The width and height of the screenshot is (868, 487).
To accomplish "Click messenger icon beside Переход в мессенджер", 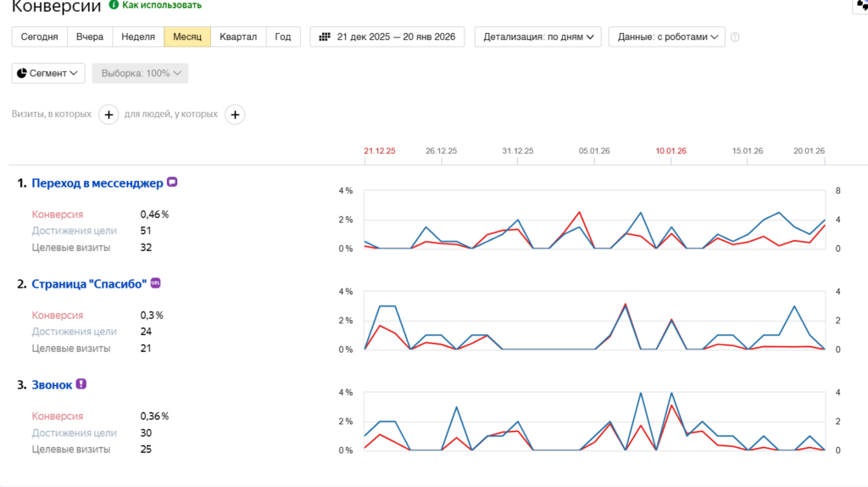I will click(x=172, y=182).
